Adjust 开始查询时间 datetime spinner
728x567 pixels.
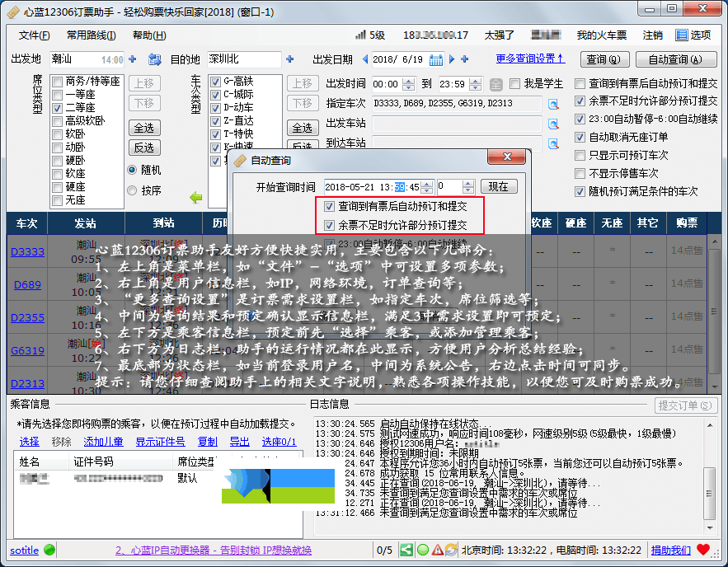click(x=427, y=187)
